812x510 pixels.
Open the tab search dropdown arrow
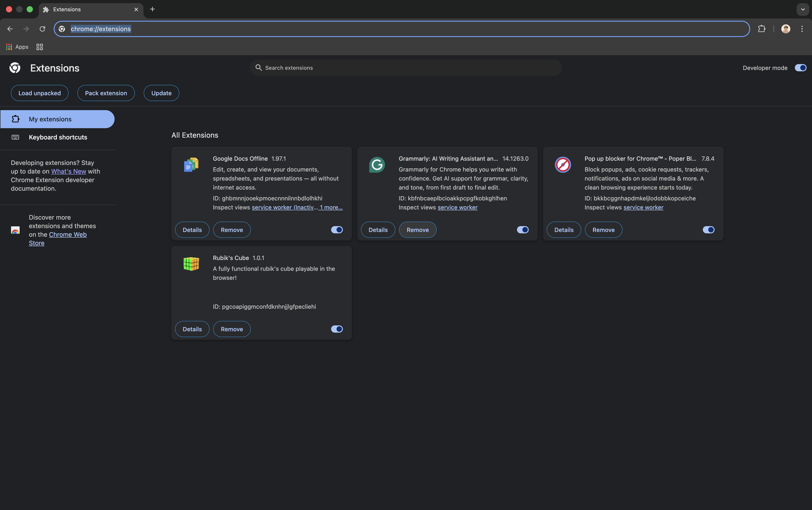803,9
